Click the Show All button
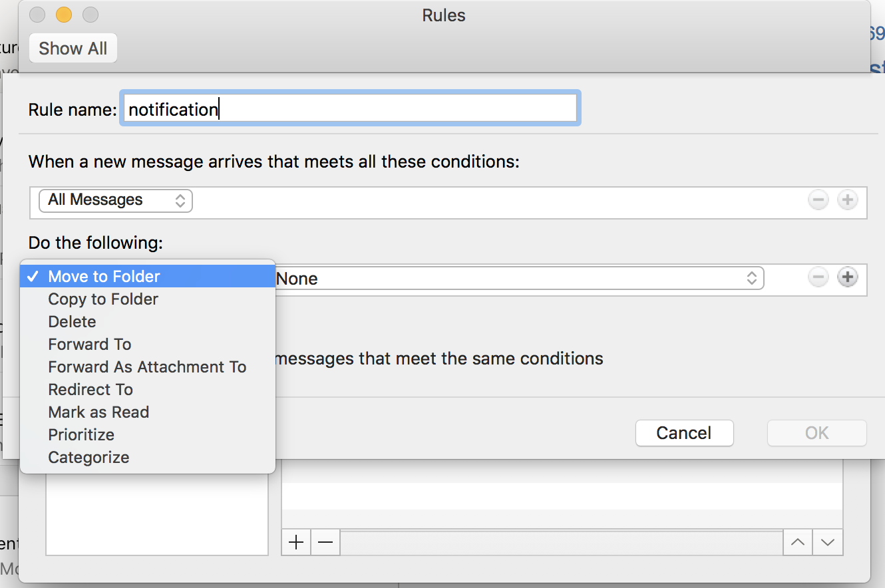 click(73, 49)
